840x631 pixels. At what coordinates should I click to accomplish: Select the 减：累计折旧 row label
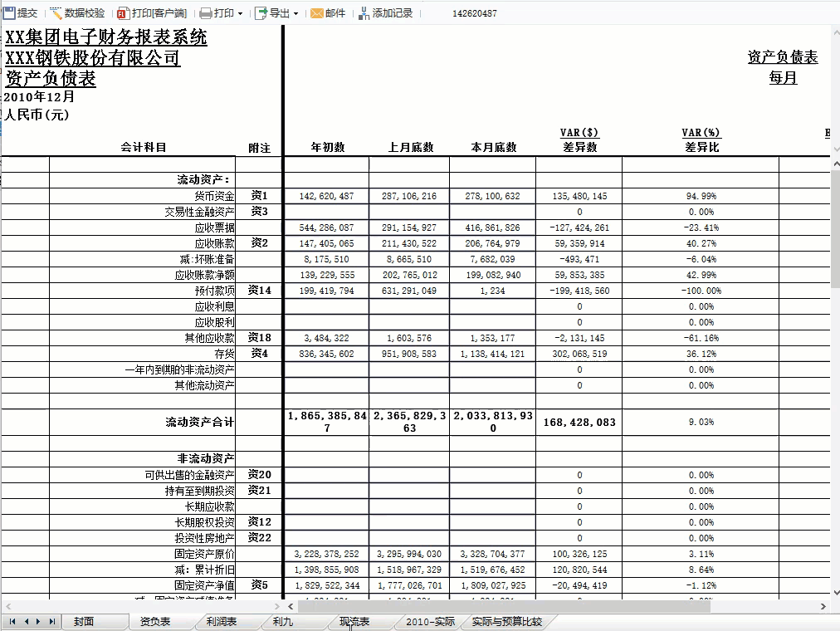click(204, 570)
